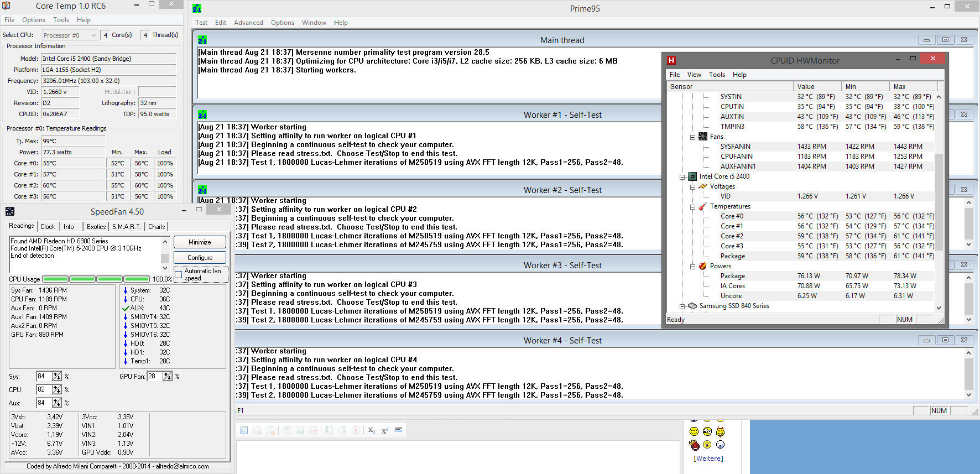Click the Core Temp title bar icon

click(x=7, y=6)
